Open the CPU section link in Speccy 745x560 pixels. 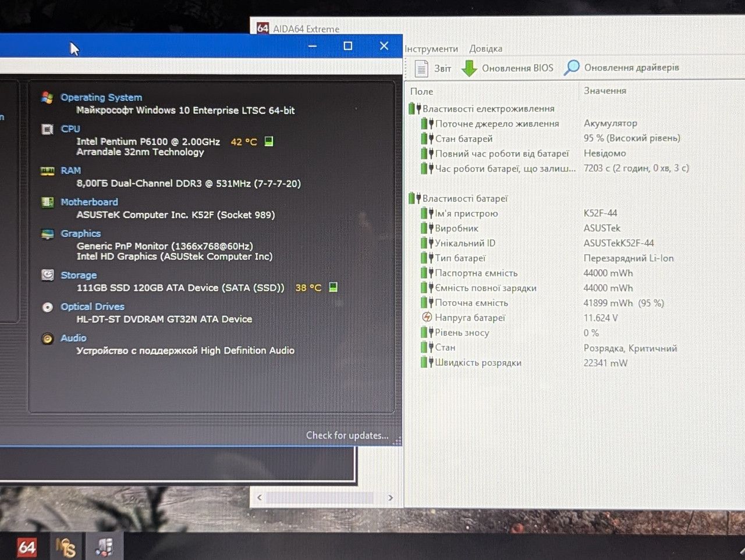(x=70, y=129)
